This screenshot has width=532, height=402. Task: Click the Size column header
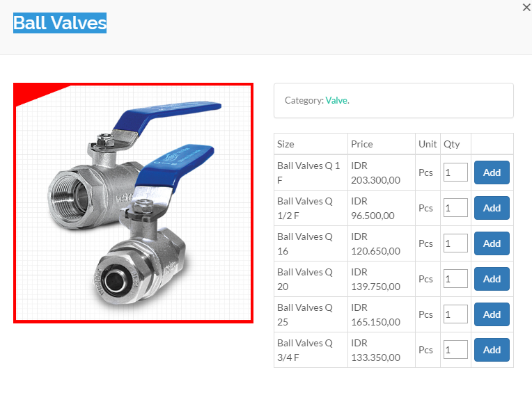[285, 144]
